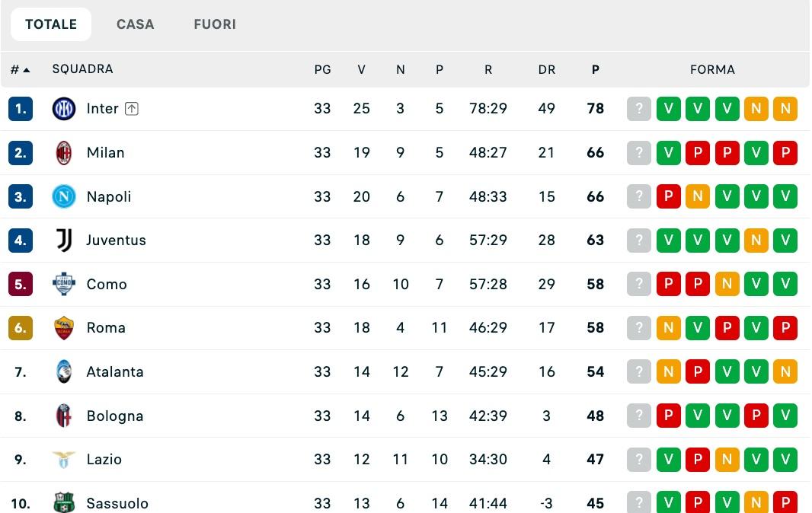Select the Sassuolo club crest
Viewport: 812px width, 513px height.
pyautogui.click(x=64, y=503)
